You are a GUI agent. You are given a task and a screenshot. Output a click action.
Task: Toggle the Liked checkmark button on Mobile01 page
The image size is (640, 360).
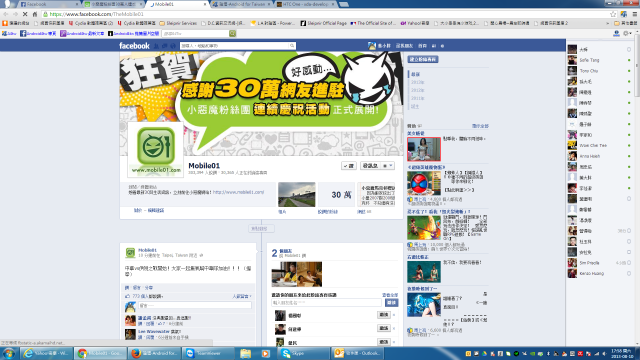click(349, 166)
